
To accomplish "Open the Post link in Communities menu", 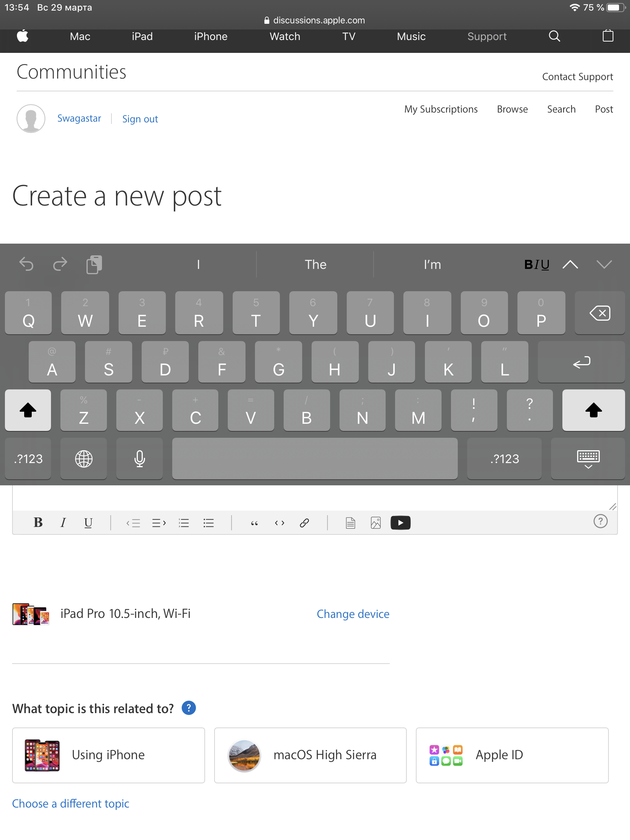I will pyautogui.click(x=604, y=109).
